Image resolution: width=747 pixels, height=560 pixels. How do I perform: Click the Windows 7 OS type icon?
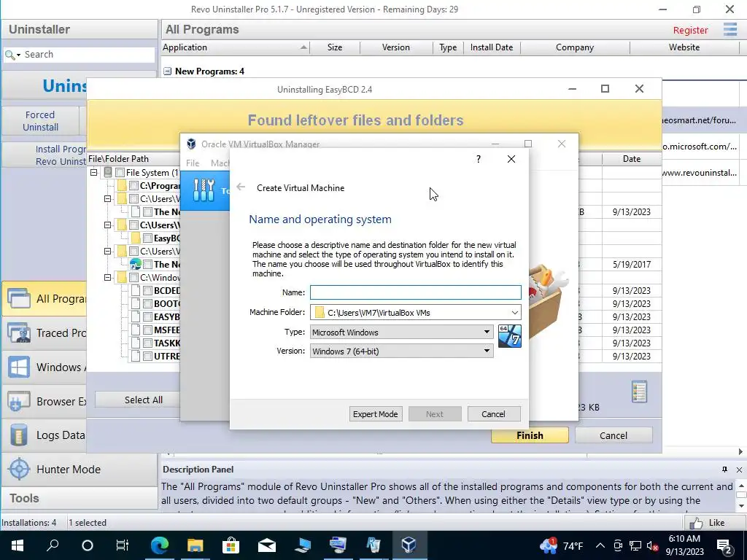pos(509,336)
